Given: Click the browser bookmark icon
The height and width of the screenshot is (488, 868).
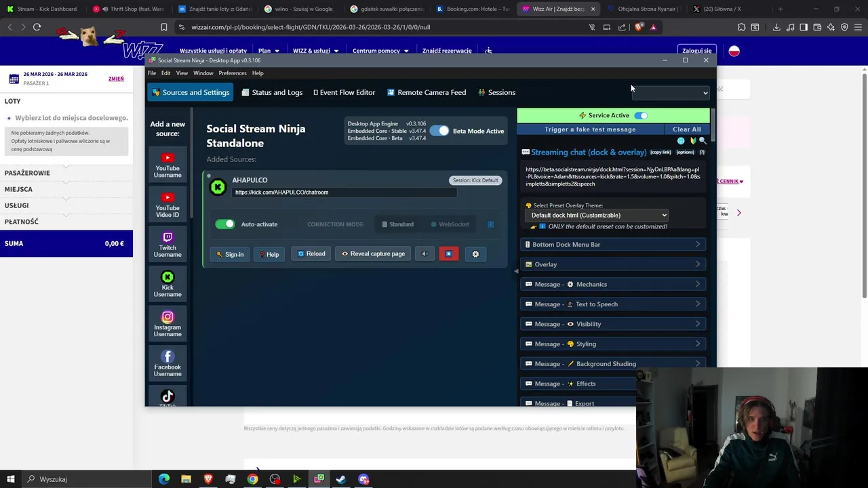Looking at the screenshot, I should tap(163, 27).
